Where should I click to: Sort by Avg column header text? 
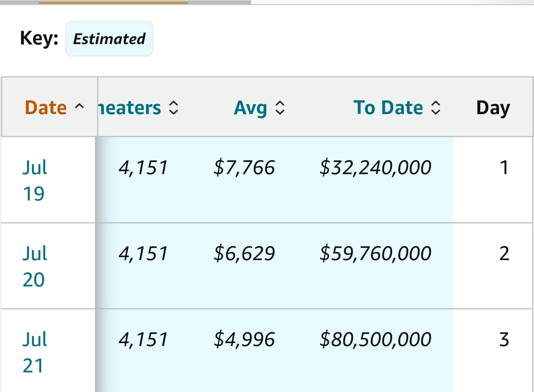[x=250, y=108]
